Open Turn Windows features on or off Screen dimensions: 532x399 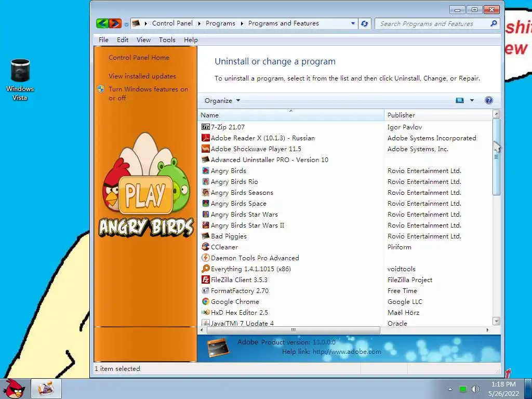[148, 94]
